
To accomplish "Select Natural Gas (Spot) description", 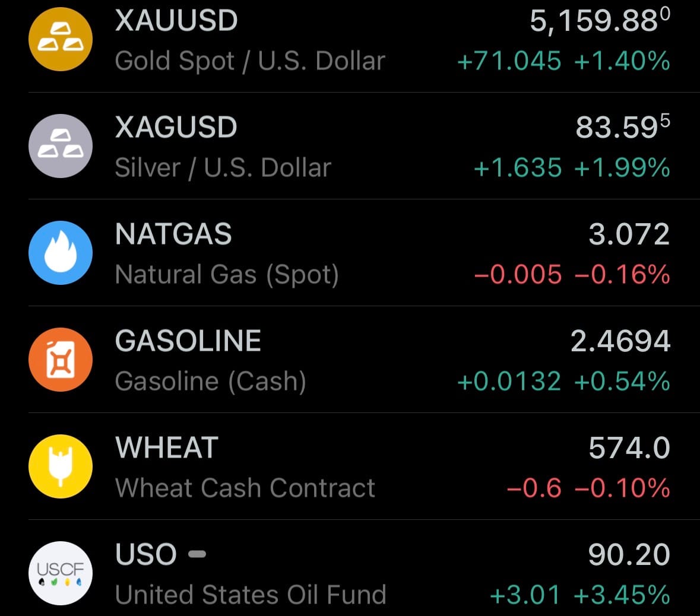I will tap(227, 275).
